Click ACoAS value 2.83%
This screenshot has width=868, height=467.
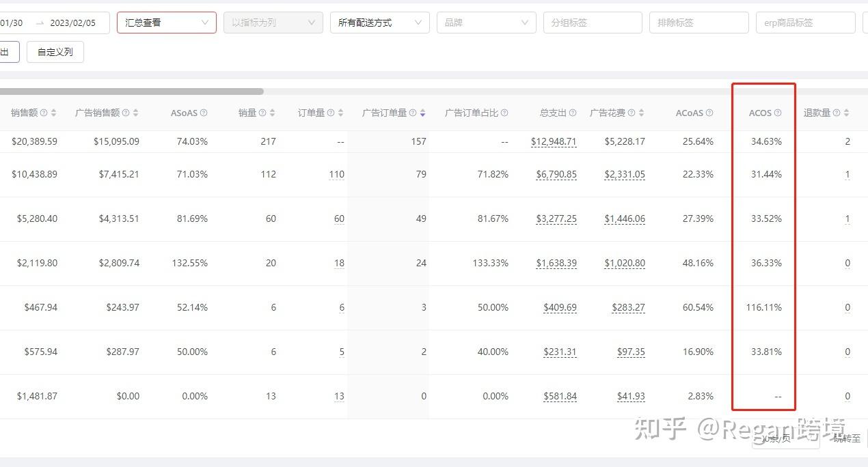click(701, 397)
